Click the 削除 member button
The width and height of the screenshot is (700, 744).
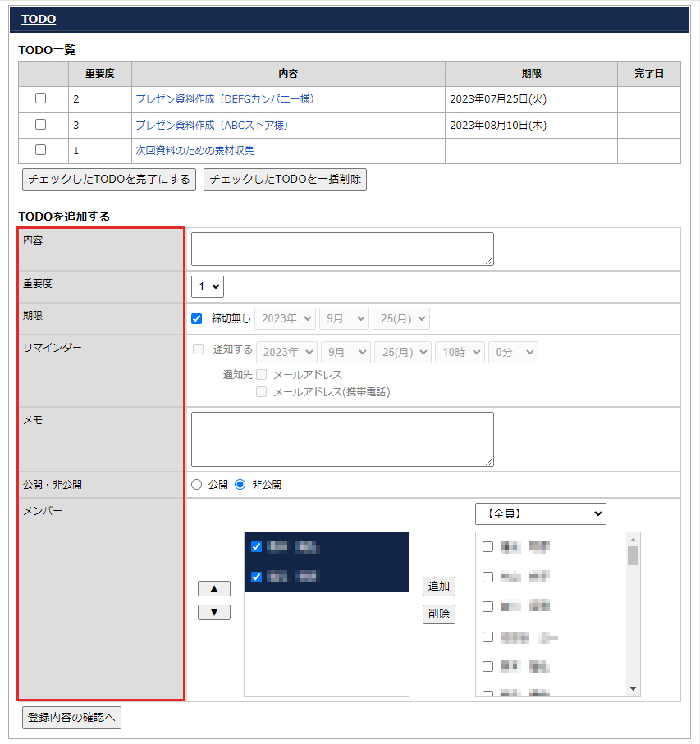point(439,614)
